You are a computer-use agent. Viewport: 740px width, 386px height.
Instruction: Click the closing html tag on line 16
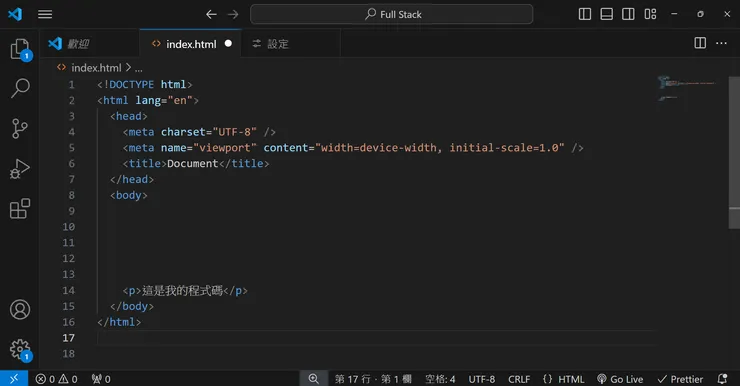tap(119, 322)
